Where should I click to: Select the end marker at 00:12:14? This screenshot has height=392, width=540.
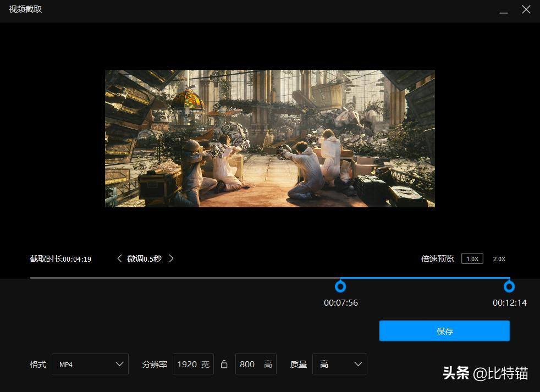point(509,286)
